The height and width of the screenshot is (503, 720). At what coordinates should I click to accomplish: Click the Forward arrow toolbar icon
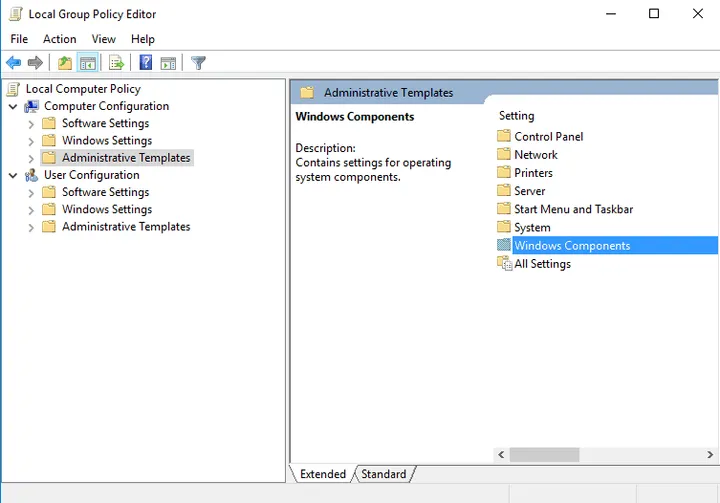[x=36, y=63]
